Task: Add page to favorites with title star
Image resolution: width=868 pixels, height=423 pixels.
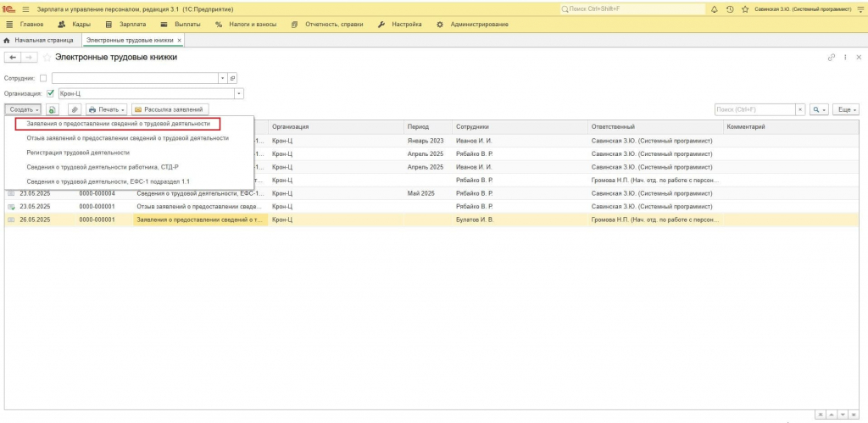Action: pos(47,57)
